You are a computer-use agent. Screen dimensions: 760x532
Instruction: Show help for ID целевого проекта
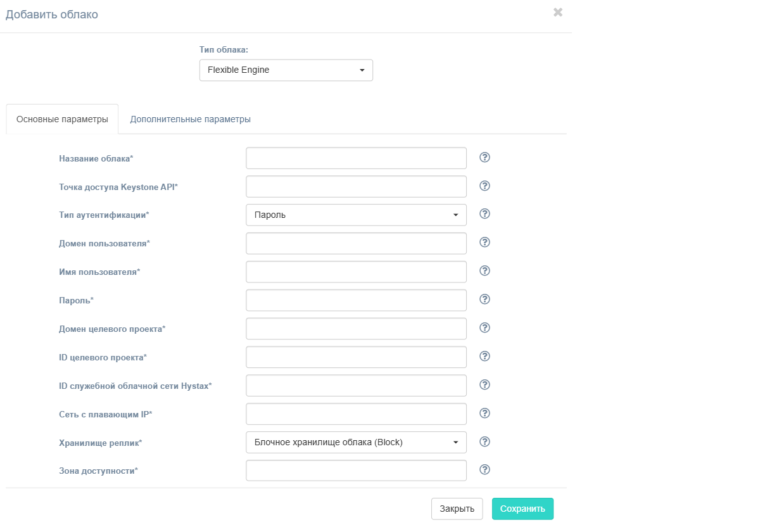click(485, 356)
